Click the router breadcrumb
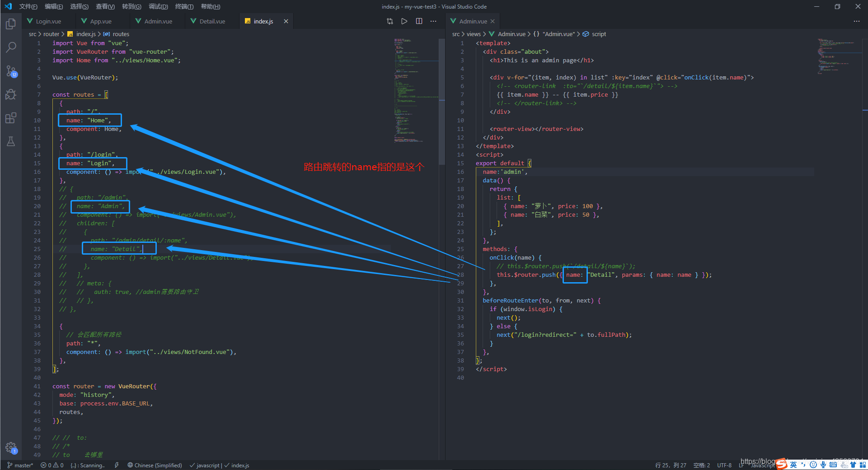 click(x=51, y=34)
